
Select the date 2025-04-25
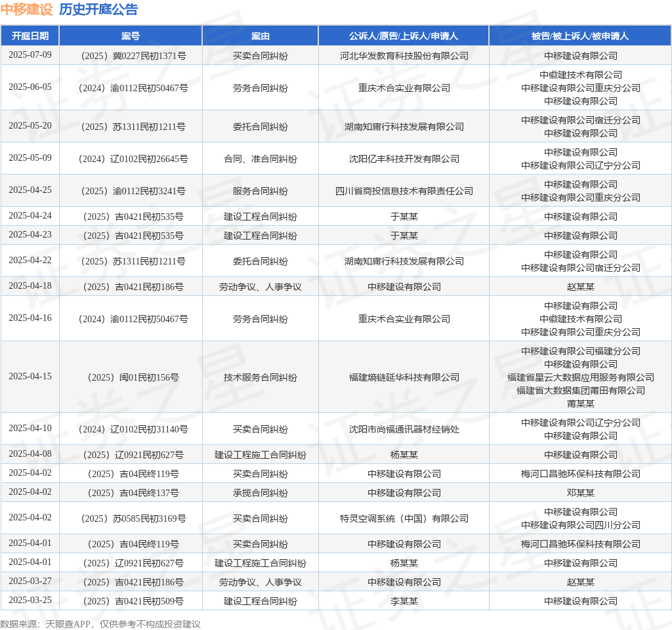(30, 190)
